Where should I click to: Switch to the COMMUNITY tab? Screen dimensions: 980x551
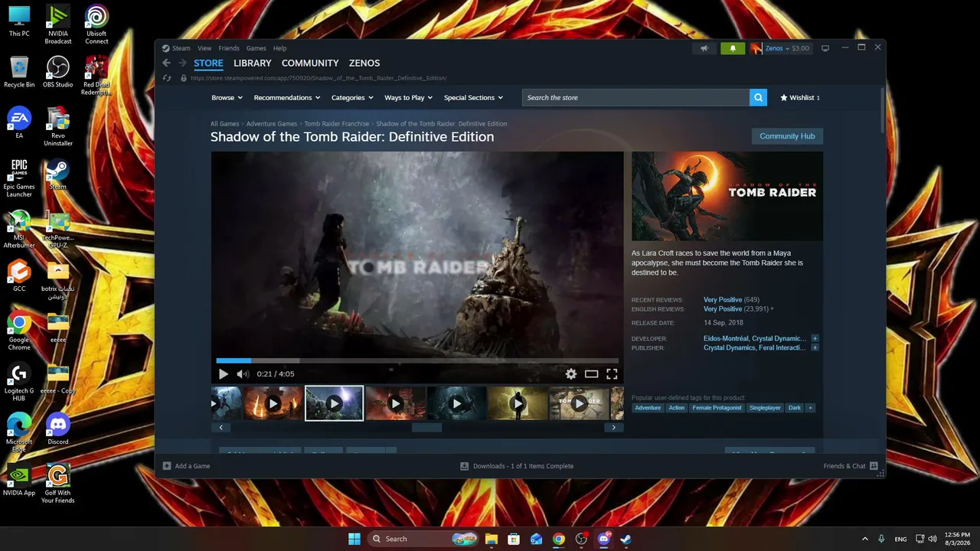click(x=310, y=64)
